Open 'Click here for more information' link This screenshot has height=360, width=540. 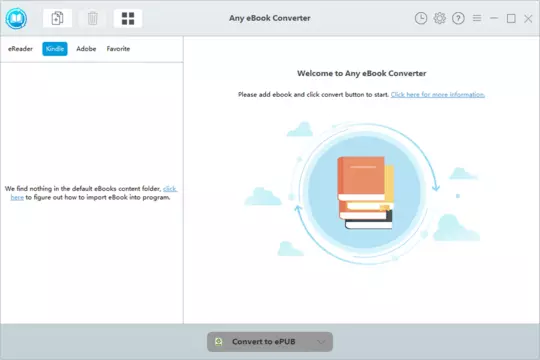(x=438, y=94)
